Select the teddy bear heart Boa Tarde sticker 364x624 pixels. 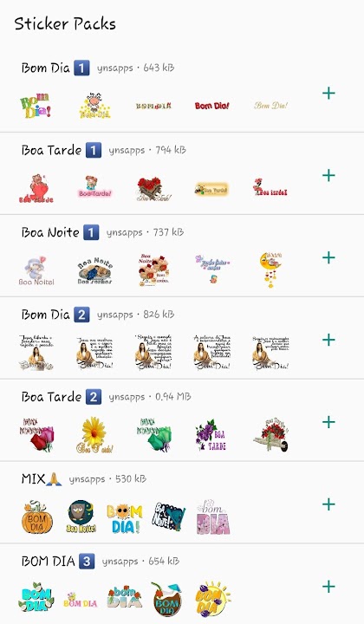pos(36,189)
